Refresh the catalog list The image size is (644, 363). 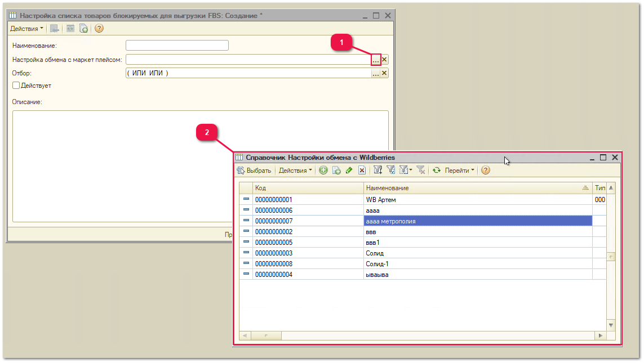click(x=437, y=170)
